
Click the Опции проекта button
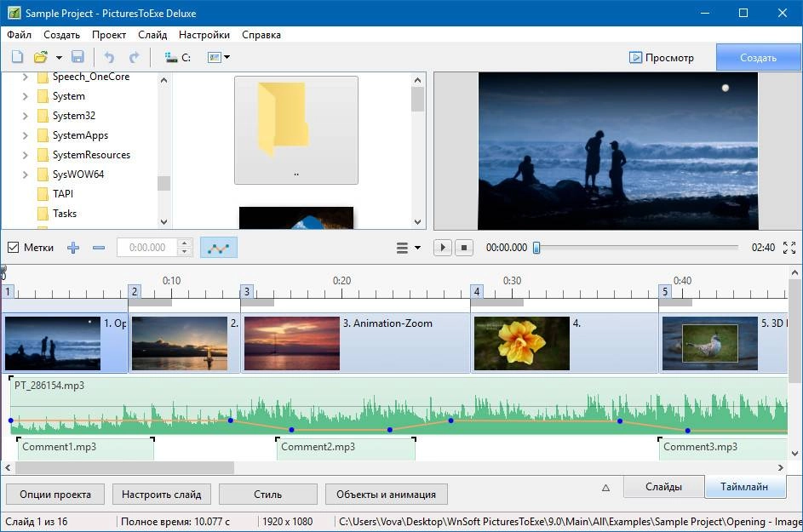click(x=55, y=494)
